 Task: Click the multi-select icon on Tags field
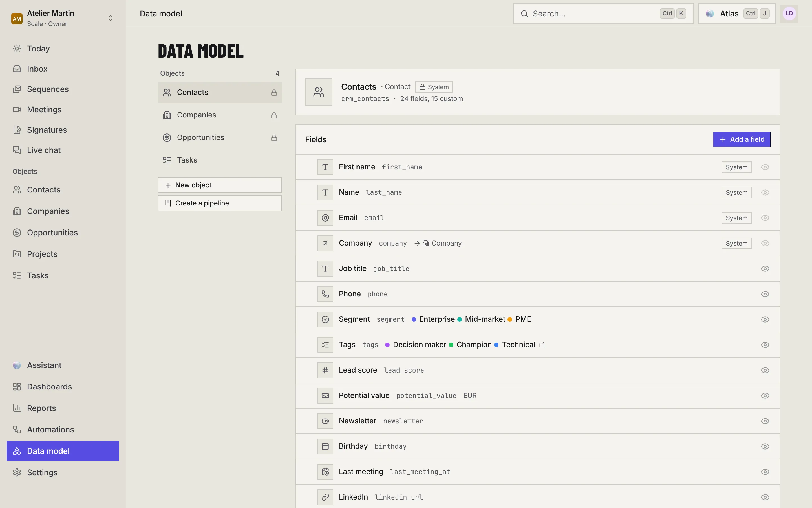tap(325, 345)
